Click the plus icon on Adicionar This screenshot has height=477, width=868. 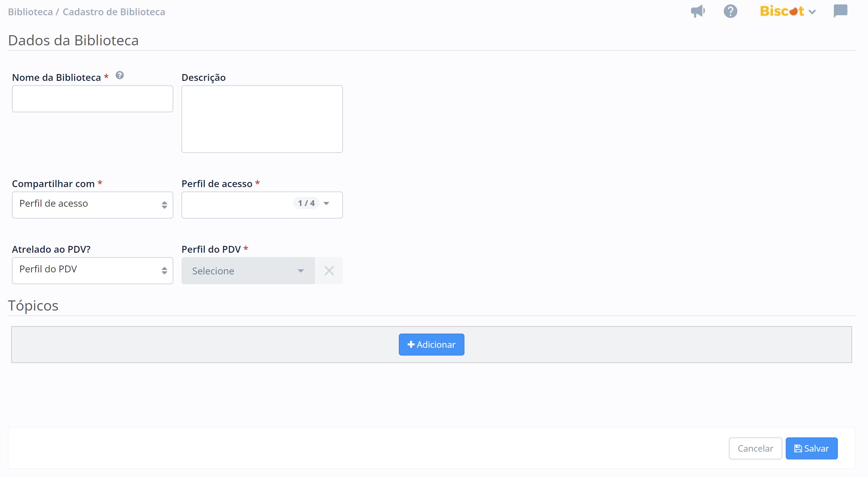(x=411, y=344)
